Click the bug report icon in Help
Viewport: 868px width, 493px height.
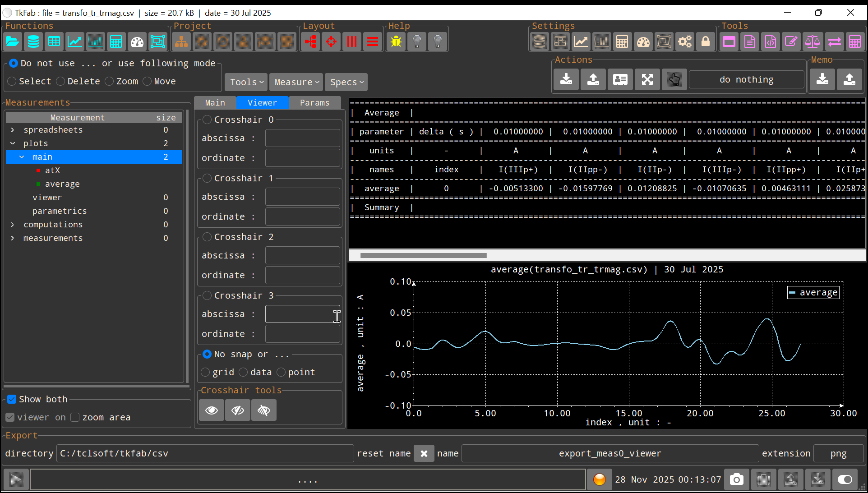396,41
